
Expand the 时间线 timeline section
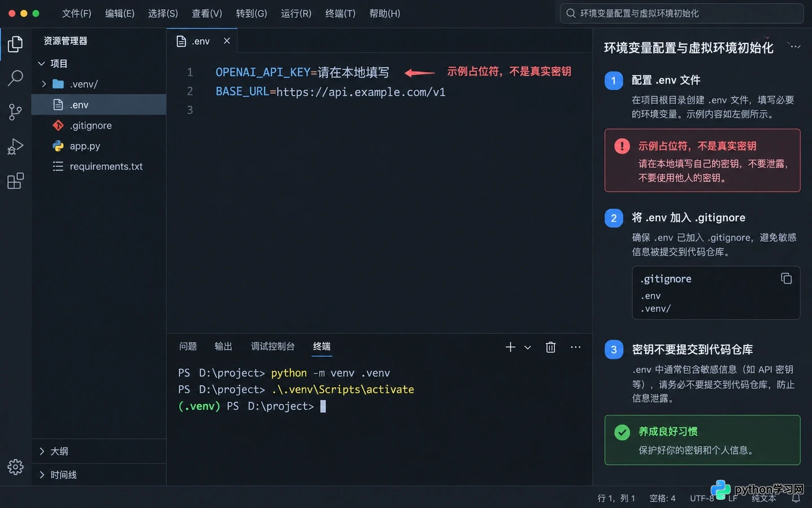(42, 475)
